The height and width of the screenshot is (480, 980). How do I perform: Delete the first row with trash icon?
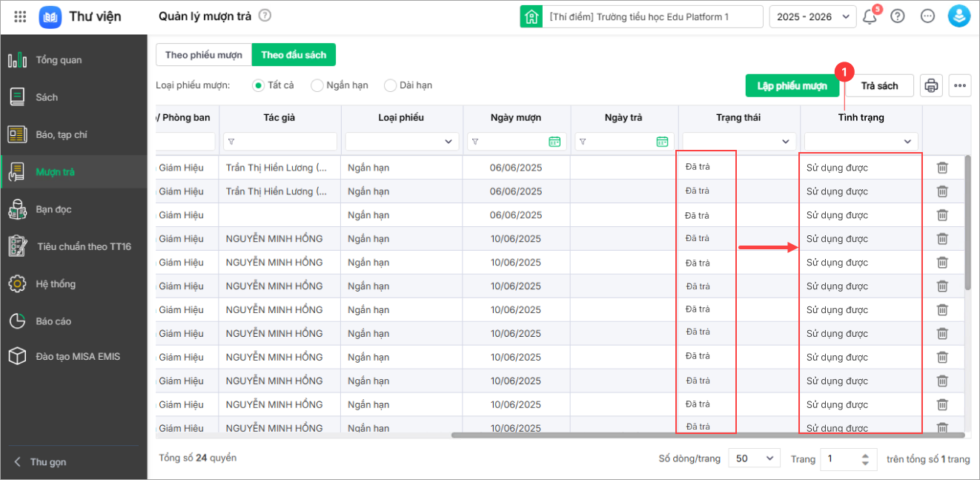coord(942,168)
